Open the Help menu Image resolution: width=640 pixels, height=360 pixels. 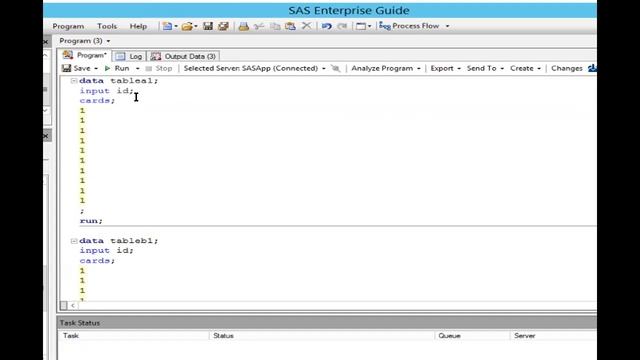coord(138,26)
